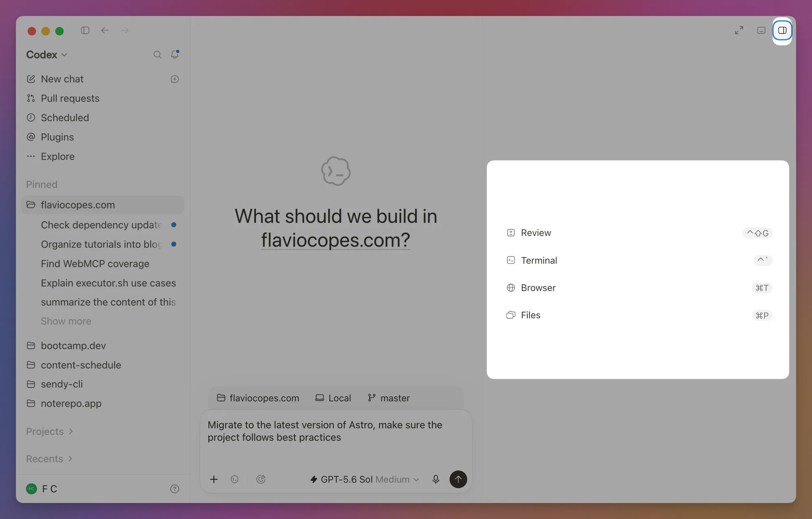The width and height of the screenshot is (812, 519).
Task: Open 'Find WebMCP coverage' chat
Action: [95, 264]
